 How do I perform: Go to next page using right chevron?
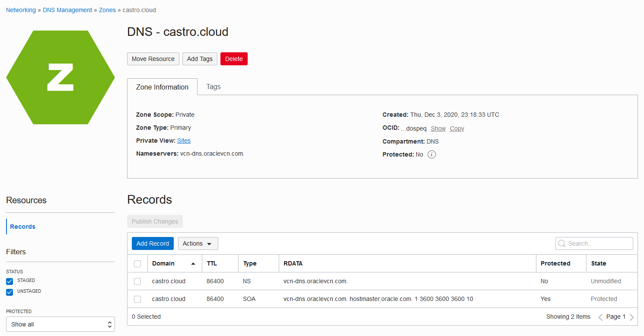[x=631, y=317]
